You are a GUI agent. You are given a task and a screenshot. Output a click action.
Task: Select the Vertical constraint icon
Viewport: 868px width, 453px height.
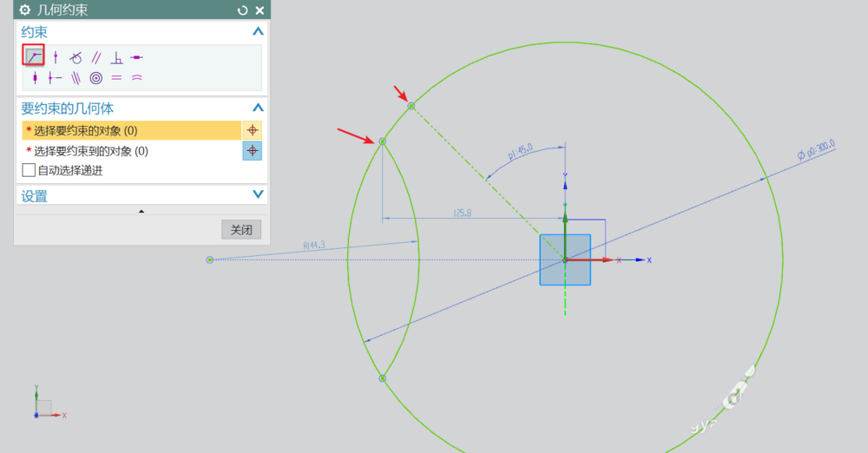tap(35, 78)
